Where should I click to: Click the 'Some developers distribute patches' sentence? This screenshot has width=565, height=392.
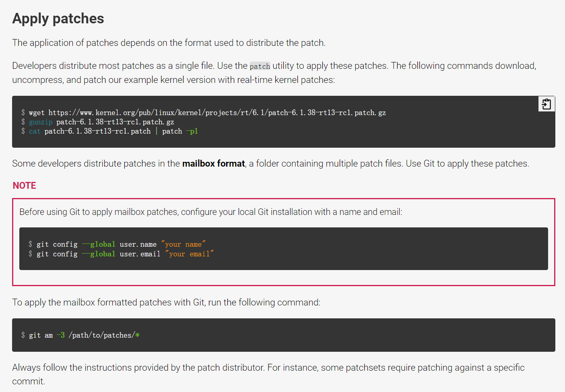[x=271, y=163]
